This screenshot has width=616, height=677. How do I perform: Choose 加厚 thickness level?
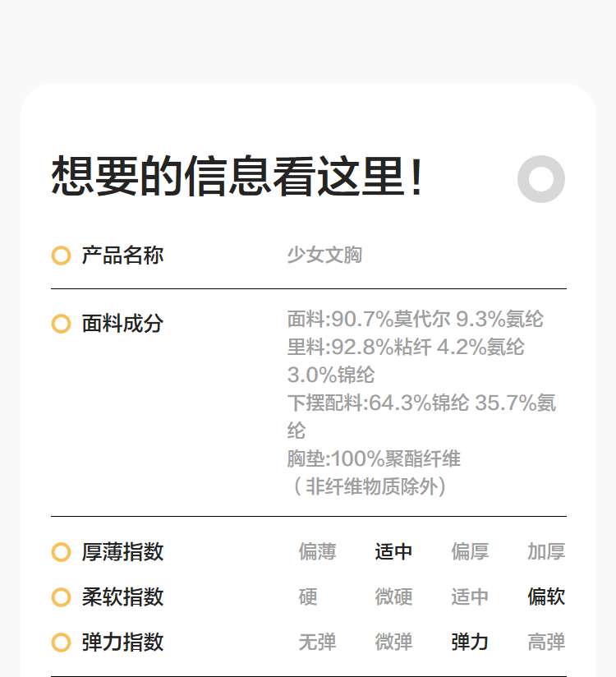pos(546,552)
